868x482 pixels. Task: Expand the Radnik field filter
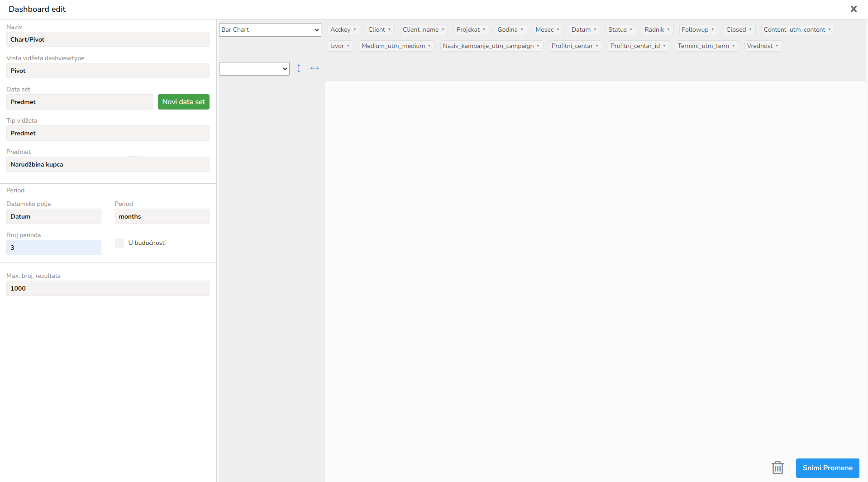coord(668,30)
